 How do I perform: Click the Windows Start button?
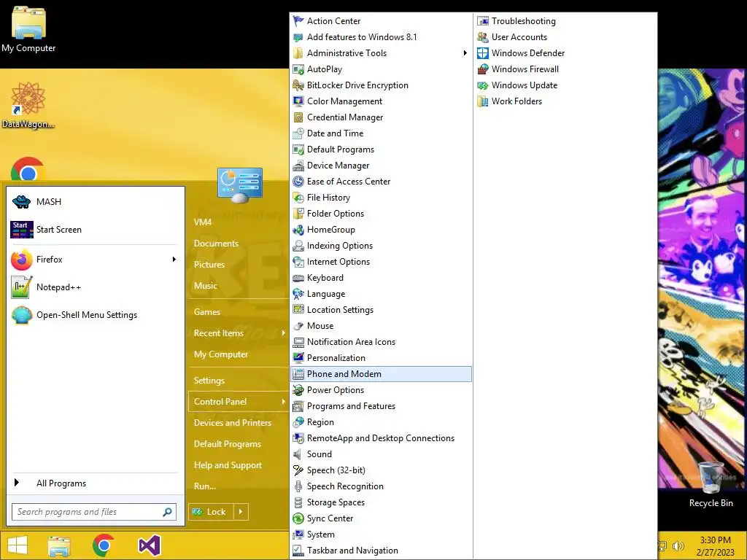pos(18,545)
